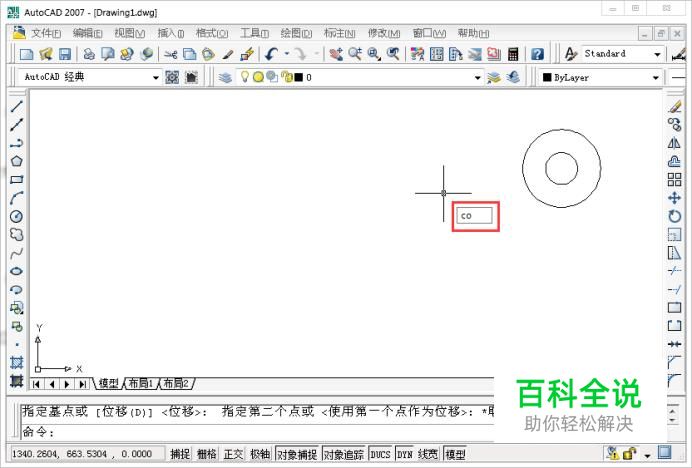692x468 pixels.
Task: Toggle 栅格 grid display
Action: tap(207, 454)
